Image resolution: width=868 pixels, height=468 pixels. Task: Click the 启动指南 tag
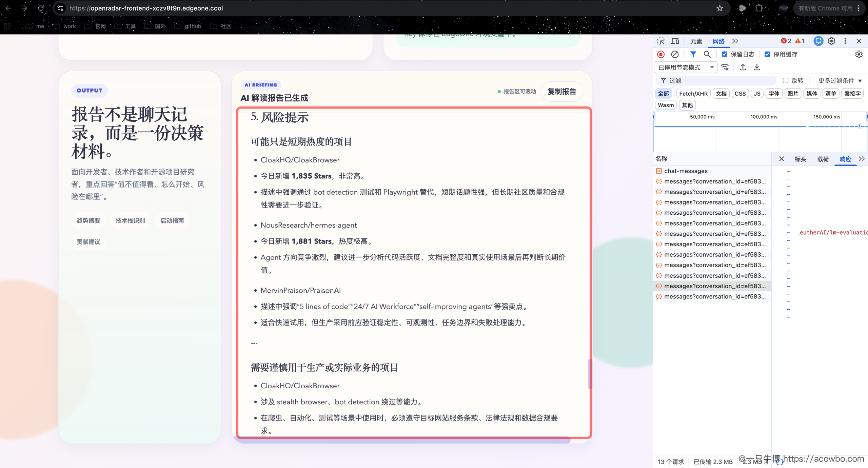pos(172,220)
